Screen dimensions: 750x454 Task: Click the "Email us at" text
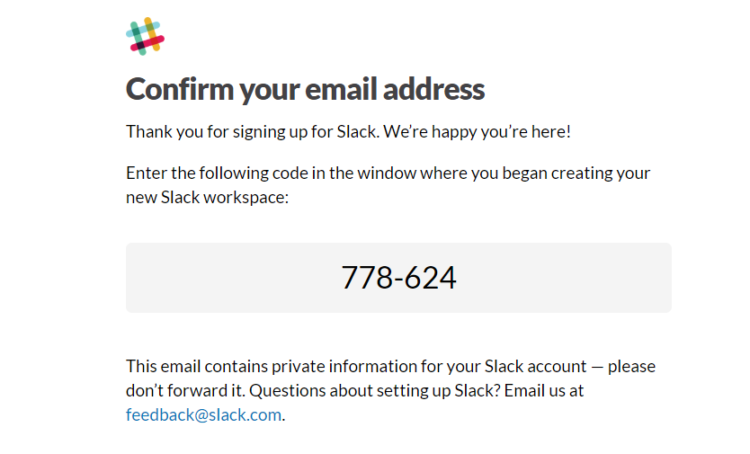(544, 391)
